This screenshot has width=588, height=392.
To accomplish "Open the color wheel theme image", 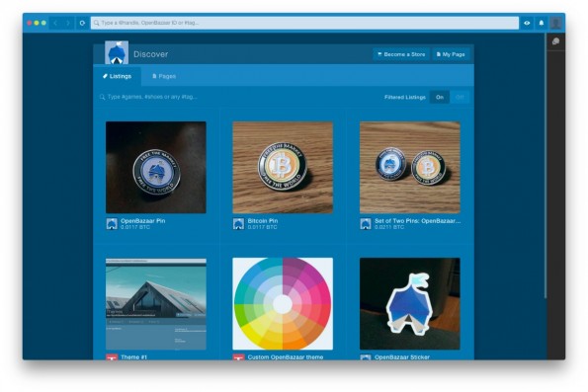I will (283, 303).
